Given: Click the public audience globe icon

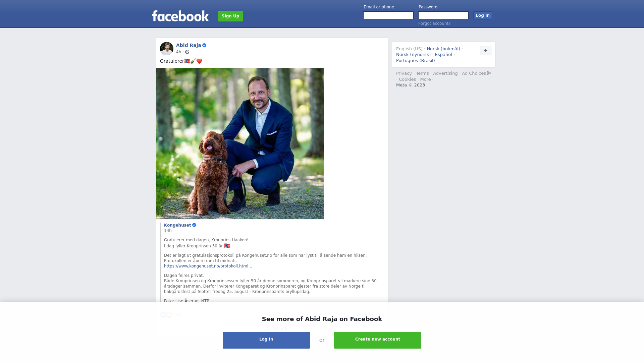Looking at the screenshot, I should pyautogui.click(x=187, y=52).
